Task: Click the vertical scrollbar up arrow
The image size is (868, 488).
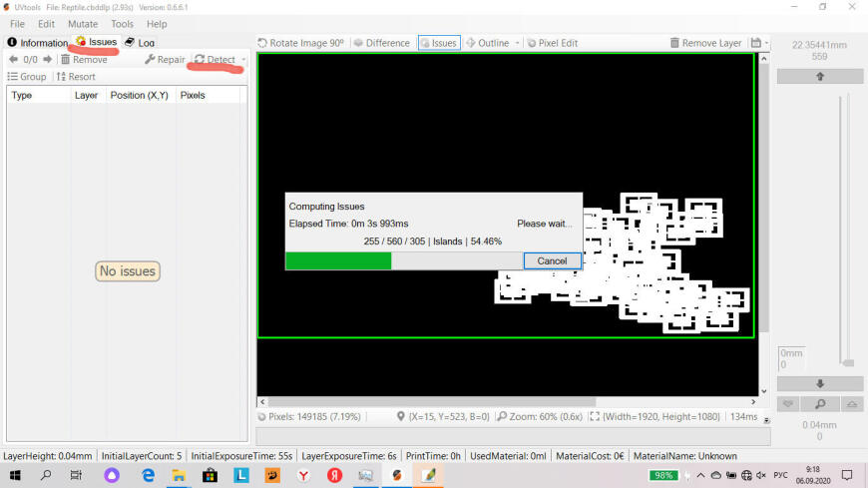Action: tap(764, 58)
